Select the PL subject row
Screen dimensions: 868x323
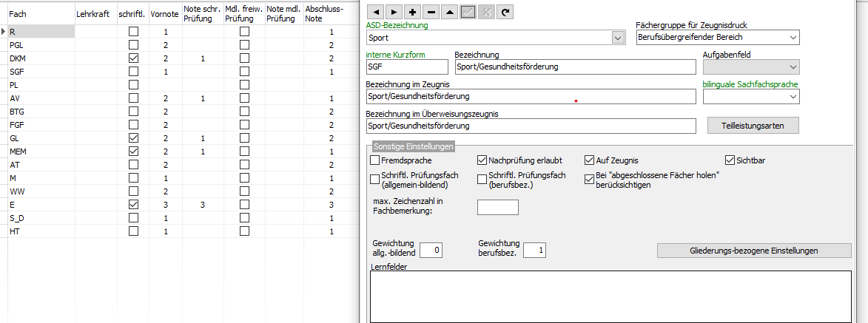41,85
